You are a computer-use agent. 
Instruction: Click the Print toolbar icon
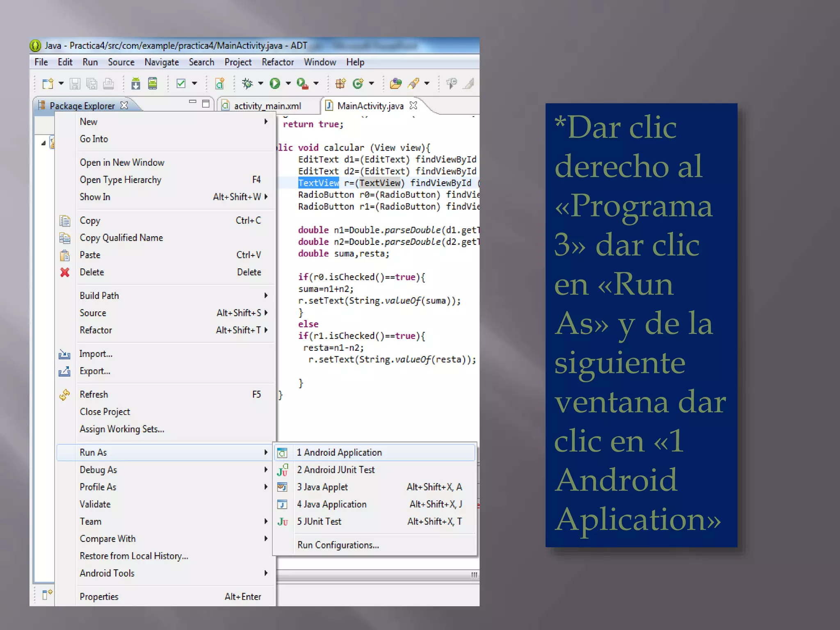[108, 84]
